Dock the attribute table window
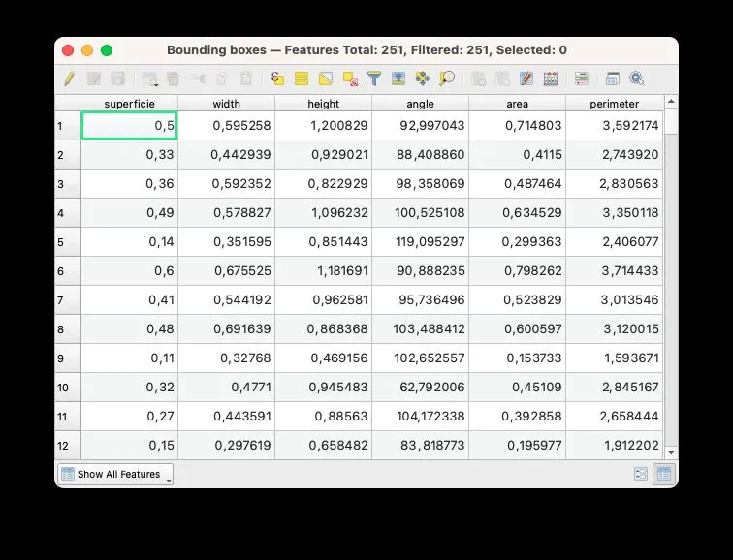This screenshot has width=733, height=560. (613, 78)
